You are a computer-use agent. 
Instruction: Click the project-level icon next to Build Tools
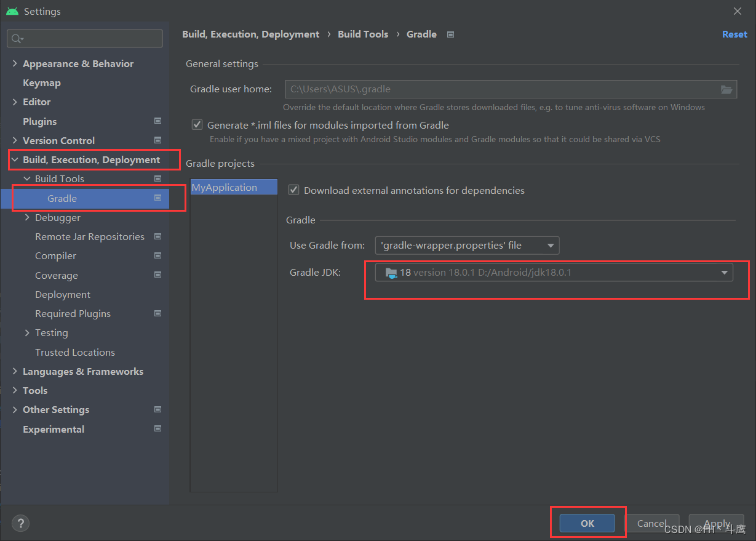point(158,178)
